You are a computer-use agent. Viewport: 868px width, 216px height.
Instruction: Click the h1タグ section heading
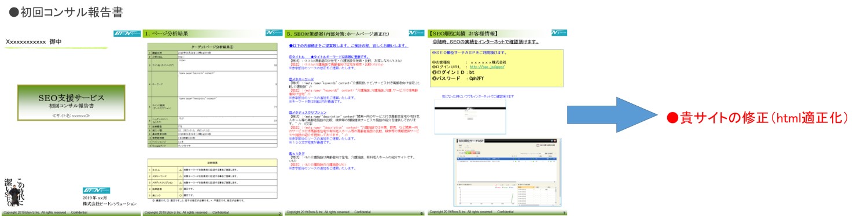[x=297, y=153]
